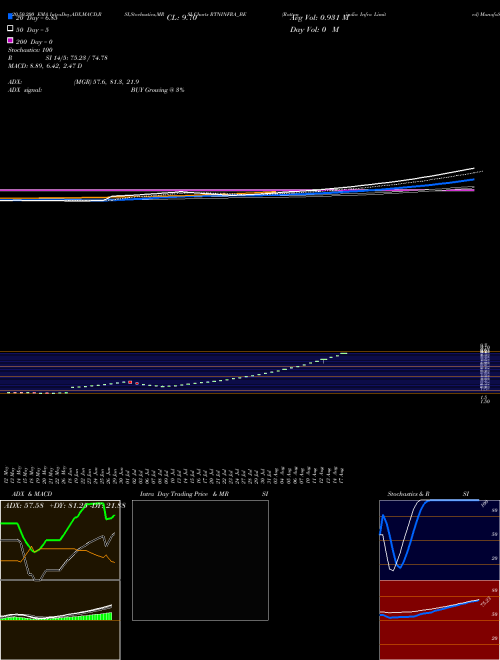500x660 pixels.
Task: Click the MACD: 8.89, 6.42, 2.47 D line
Action: tap(45, 66)
